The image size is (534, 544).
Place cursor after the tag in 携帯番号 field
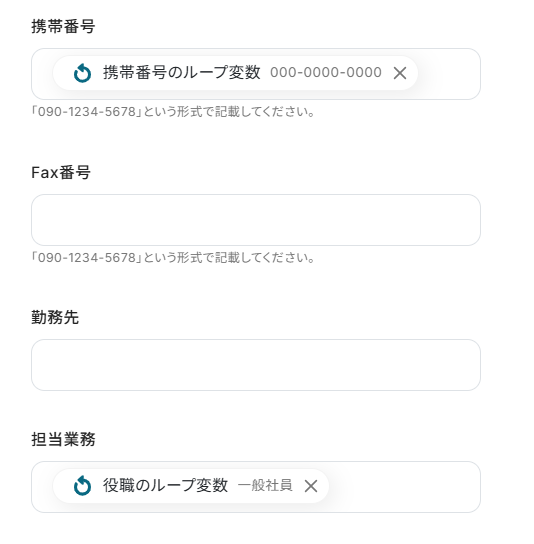(448, 74)
